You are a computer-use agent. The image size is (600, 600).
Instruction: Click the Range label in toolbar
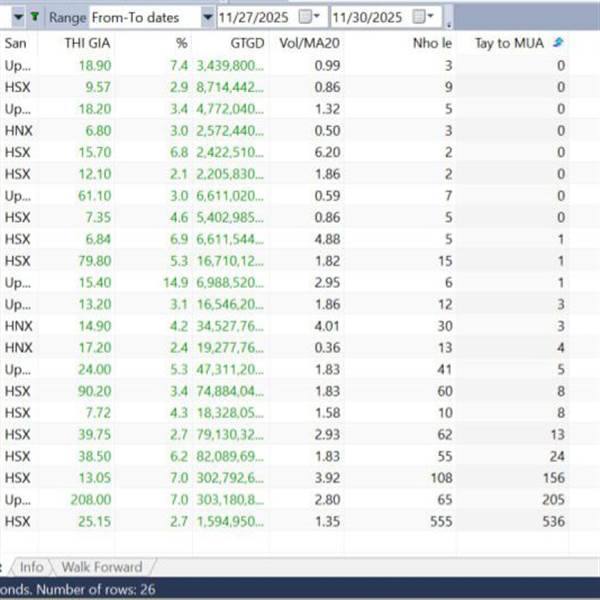point(67,17)
